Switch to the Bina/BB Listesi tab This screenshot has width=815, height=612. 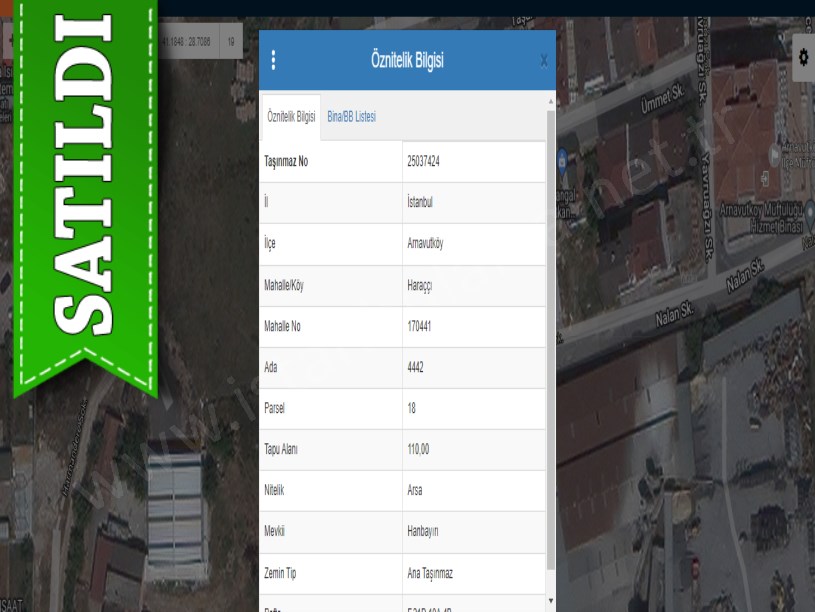pos(351,117)
